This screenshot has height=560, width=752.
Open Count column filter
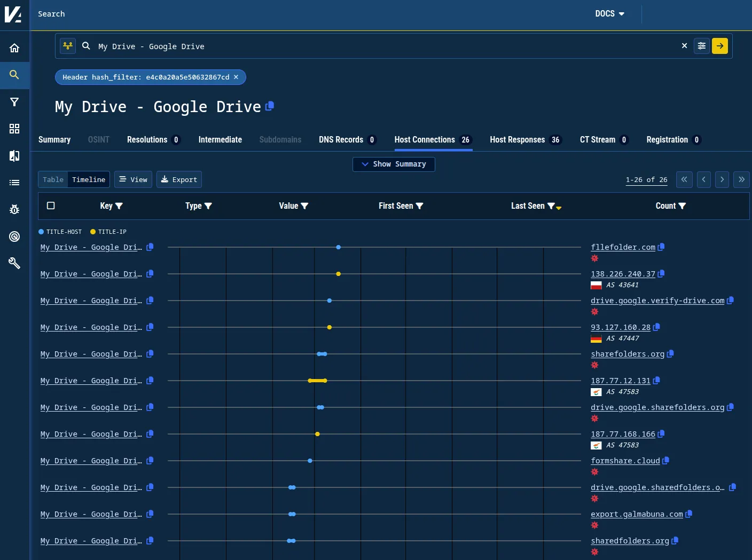point(682,206)
